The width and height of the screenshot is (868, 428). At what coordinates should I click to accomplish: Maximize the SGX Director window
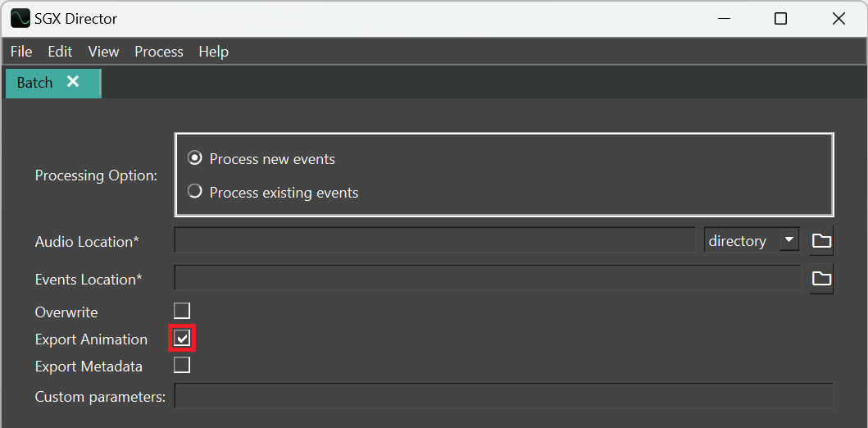click(780, 18)
